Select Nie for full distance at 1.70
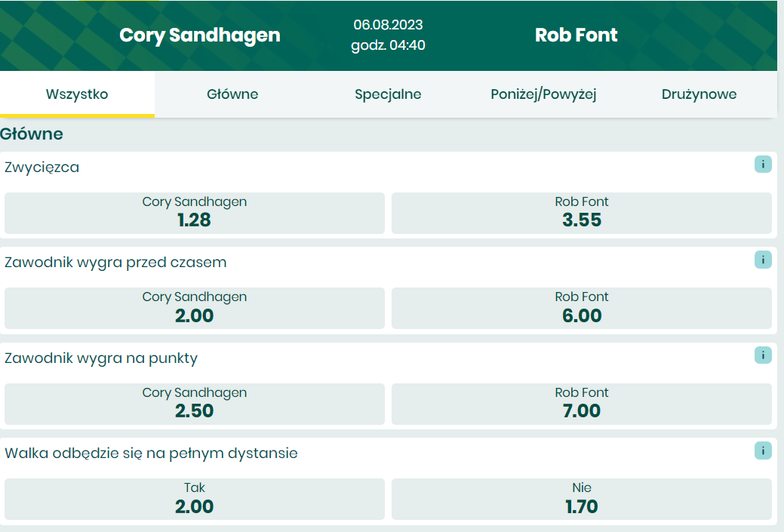The image size is (784, 532). pyautogui.click(x=581, y=499)
